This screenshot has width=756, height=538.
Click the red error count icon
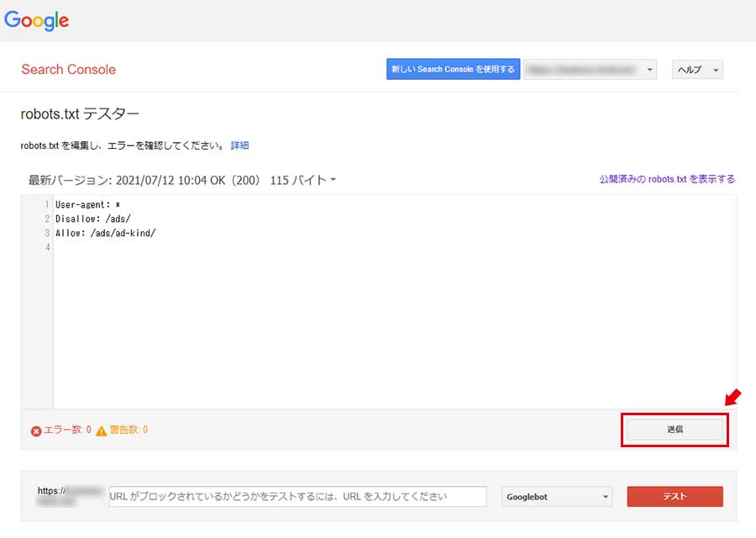pos(36,431)
